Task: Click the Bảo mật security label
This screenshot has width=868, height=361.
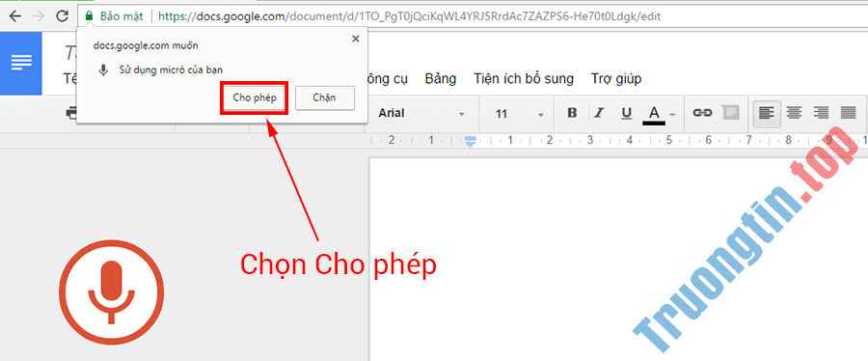Action: click(122, 16)
